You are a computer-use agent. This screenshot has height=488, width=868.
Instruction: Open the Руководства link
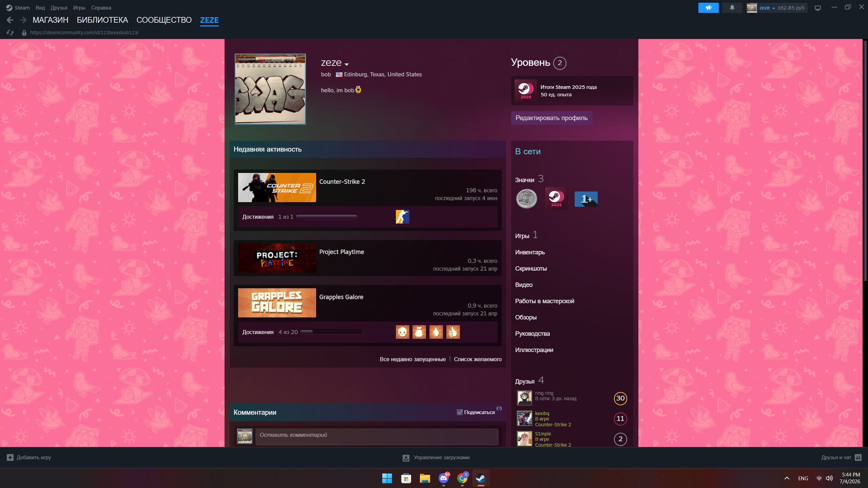pyautogui.click(x=532, y=334)
